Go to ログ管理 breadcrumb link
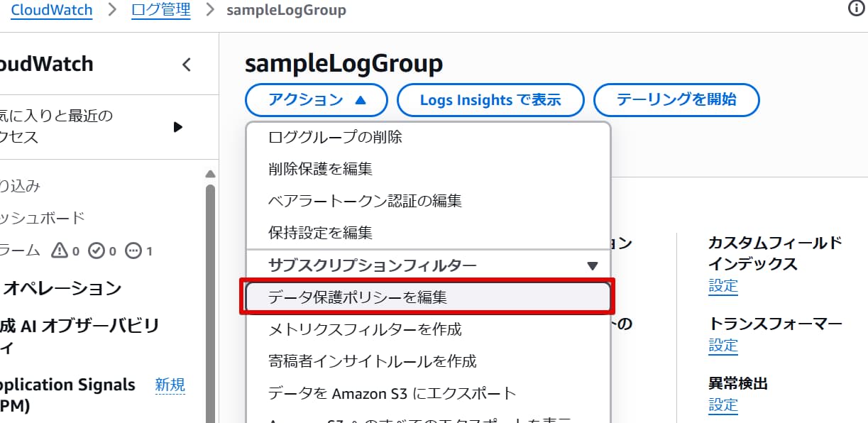Viewport: 868px width, 423px height. (x=161, y=11)
